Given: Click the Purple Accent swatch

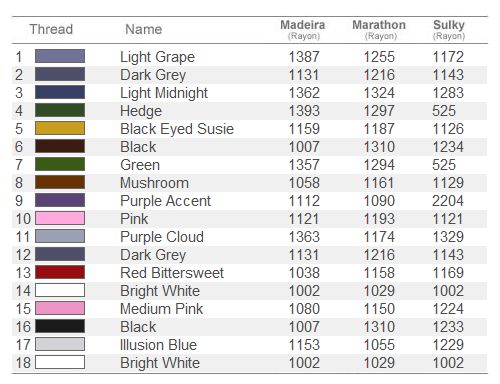Looking at the screenshot, I should tap(60, 200).
